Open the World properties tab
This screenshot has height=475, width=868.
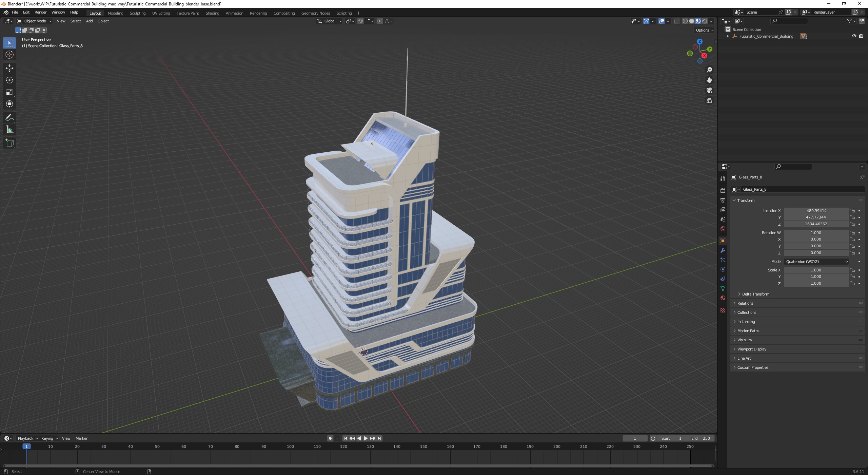(x=723, y=229)
